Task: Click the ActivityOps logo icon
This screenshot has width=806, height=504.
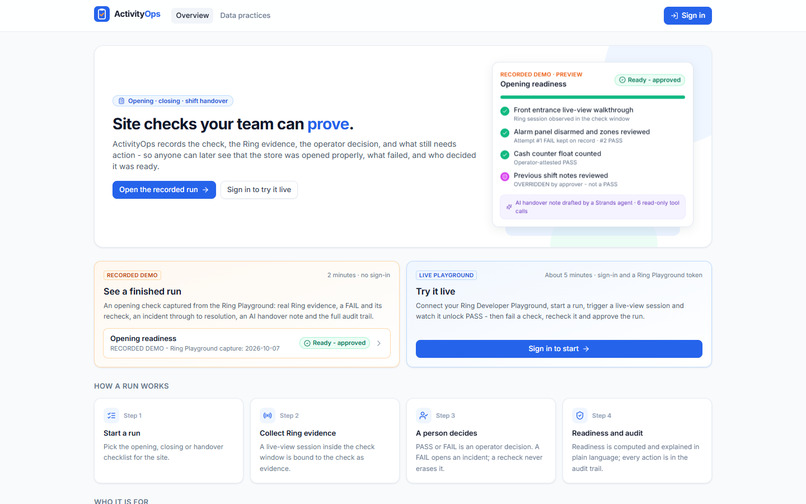Action: click(x=102, y=14)
